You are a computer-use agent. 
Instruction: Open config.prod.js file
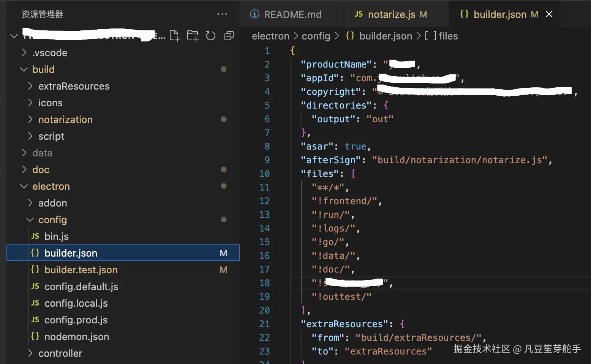[123, 320]
